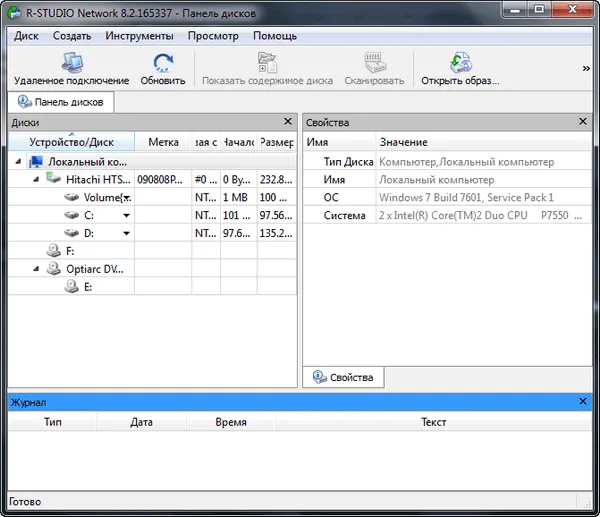Sort by Устройство/Диск column header
The height and width of the screenshot is (517, 600).
pyautogui.click(x=72, y=142)
